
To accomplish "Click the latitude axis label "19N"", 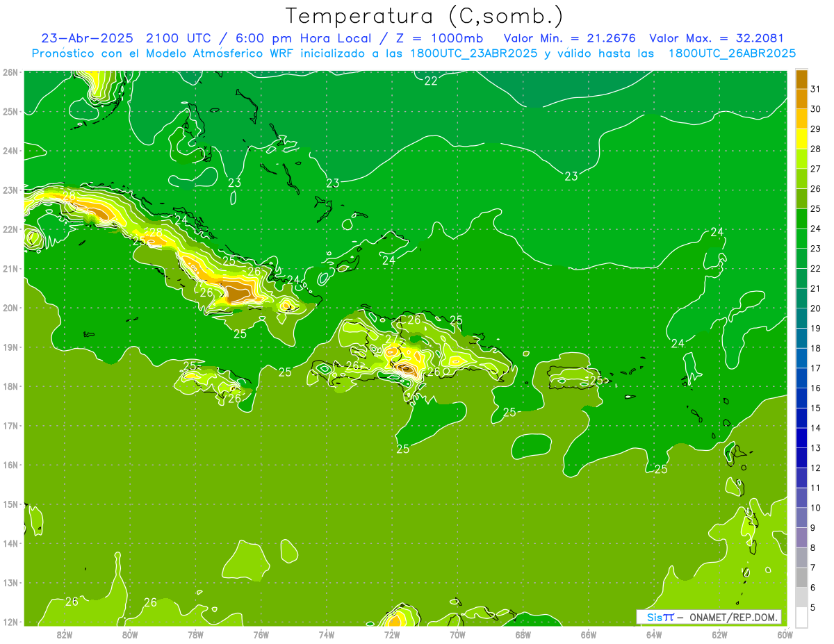I will click(11, 347).
